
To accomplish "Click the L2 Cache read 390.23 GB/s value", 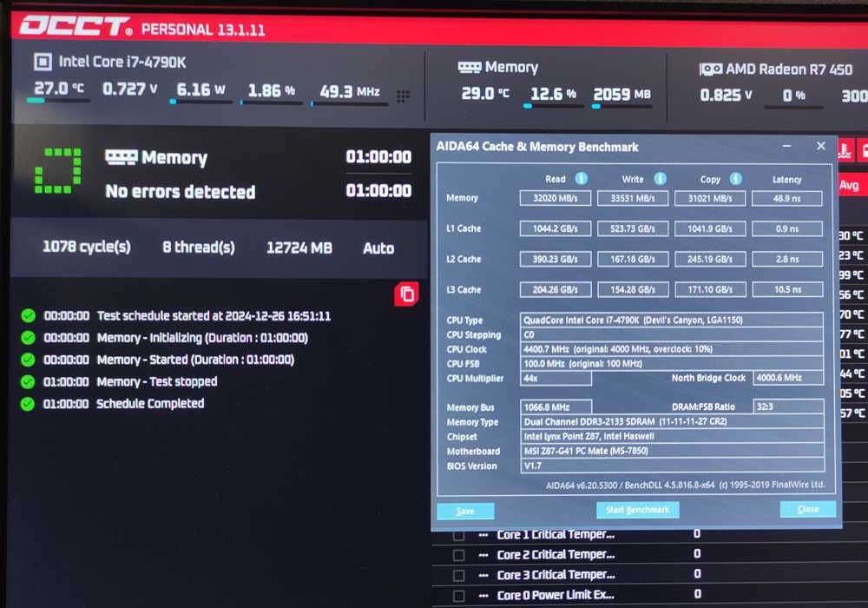I will (x=556, y=259).
